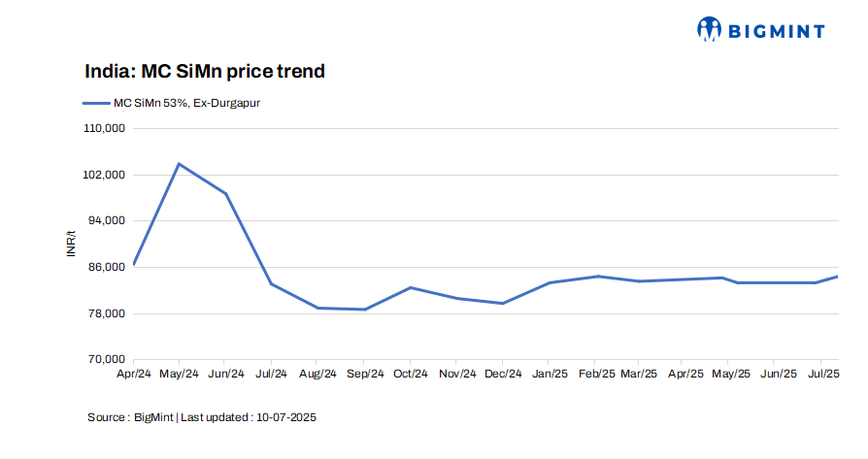The height and width of the screenshot is (459, 868).
Task: Click the Sep/24 low point on line
Action: [x=364, y=310]
